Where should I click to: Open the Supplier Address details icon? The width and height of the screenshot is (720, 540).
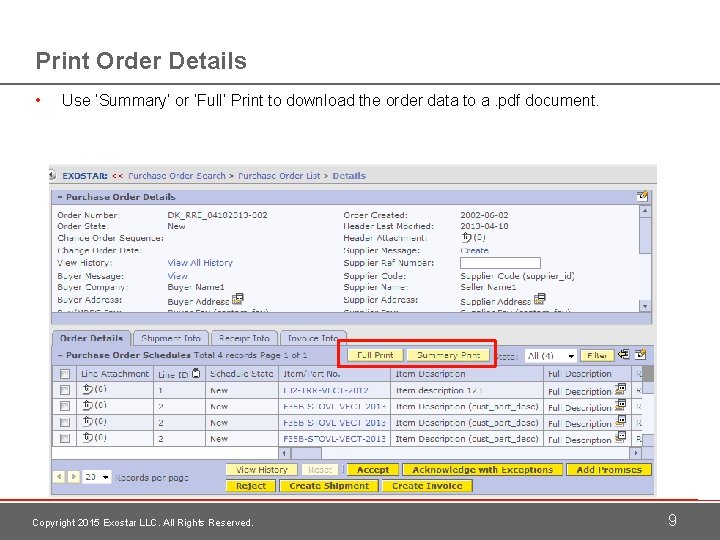540,299
